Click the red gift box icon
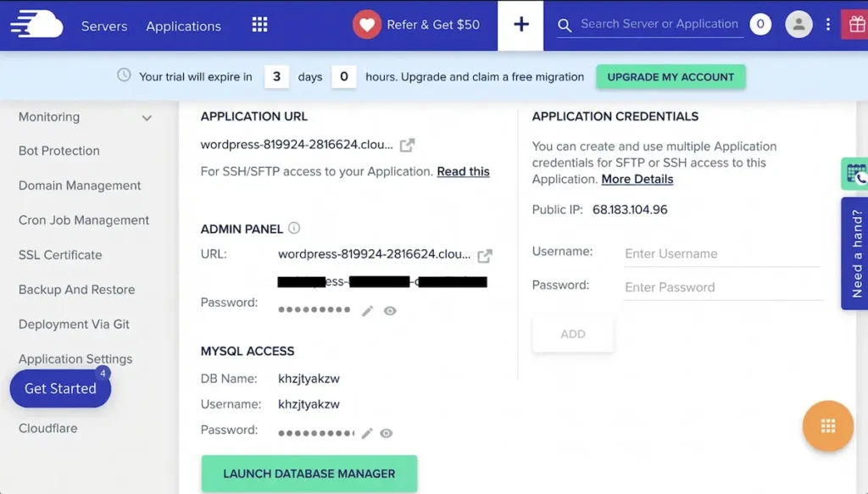Viewport: 868px width, 494px height. 855,25
